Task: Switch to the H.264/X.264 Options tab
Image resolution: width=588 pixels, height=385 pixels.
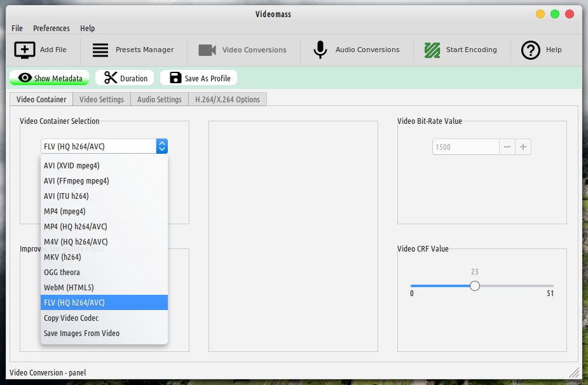Action: [227, 99]
